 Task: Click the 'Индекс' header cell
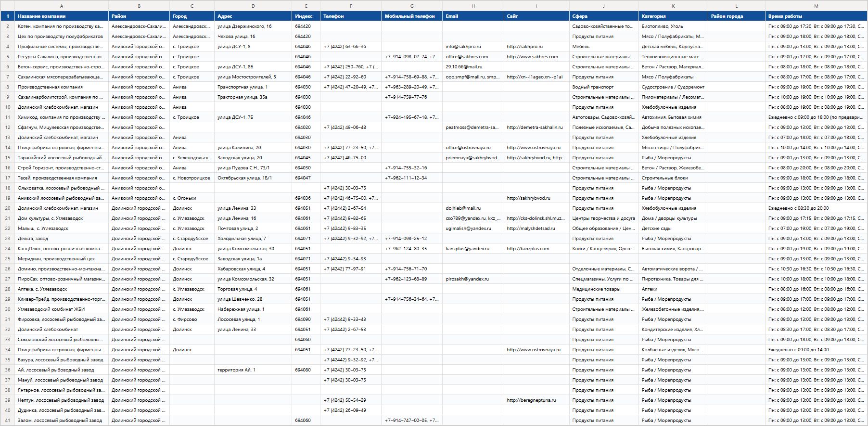tap(306, 16)
